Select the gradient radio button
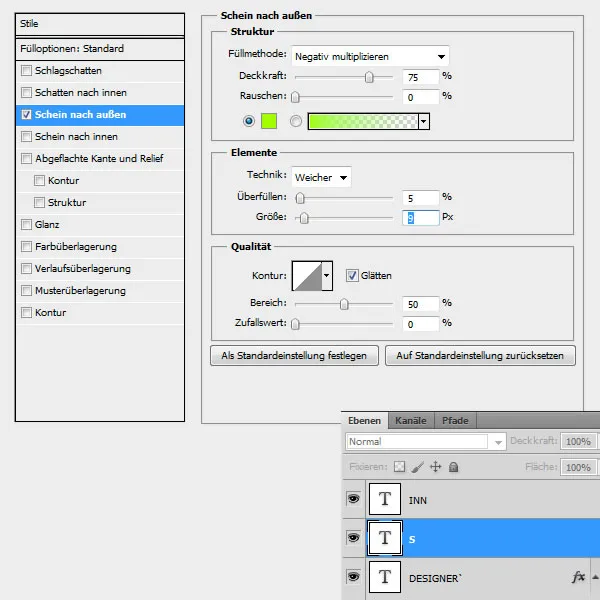This screenshot has width=600, height=600. click(x=295, y=121)
